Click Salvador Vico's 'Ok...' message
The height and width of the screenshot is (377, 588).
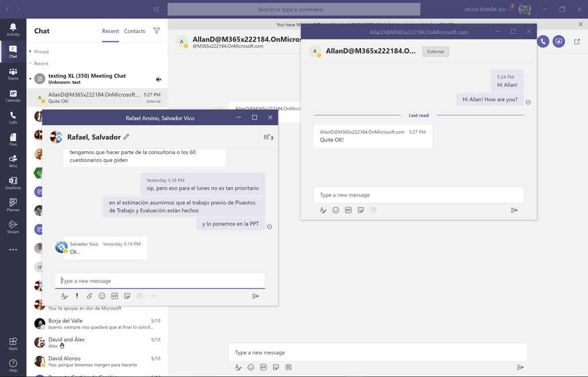coord(105,248)
